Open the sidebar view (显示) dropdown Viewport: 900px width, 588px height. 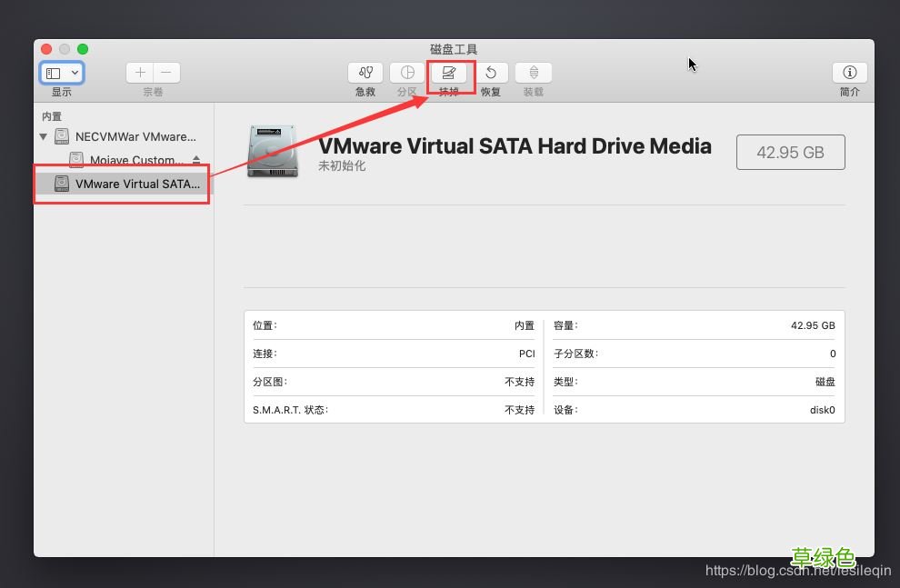point(62,73)
